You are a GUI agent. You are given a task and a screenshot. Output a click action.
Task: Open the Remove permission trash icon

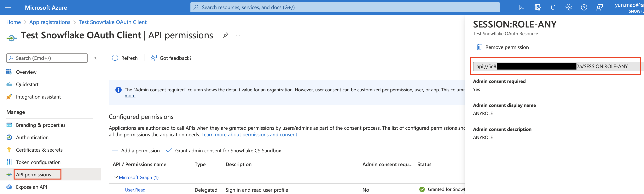click(479, 47)
